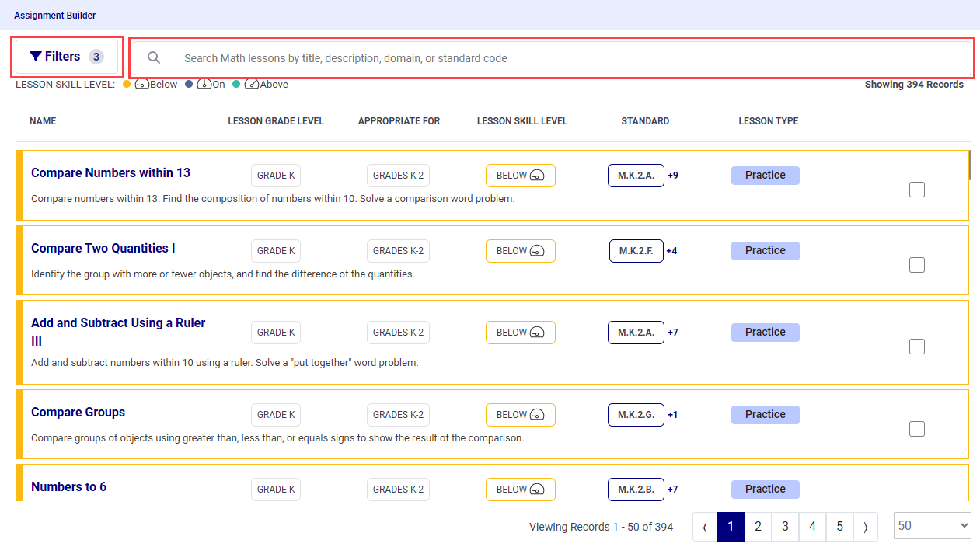Viewport: 980px width, 554px height.
Task: Go to page 3 of the results
Action: click(x=785, y=526)
